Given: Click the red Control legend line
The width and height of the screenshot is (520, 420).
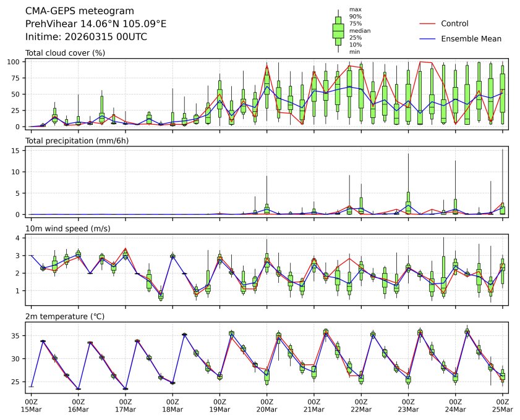Looking at the screenshot, I should click(x=428, y=23).
